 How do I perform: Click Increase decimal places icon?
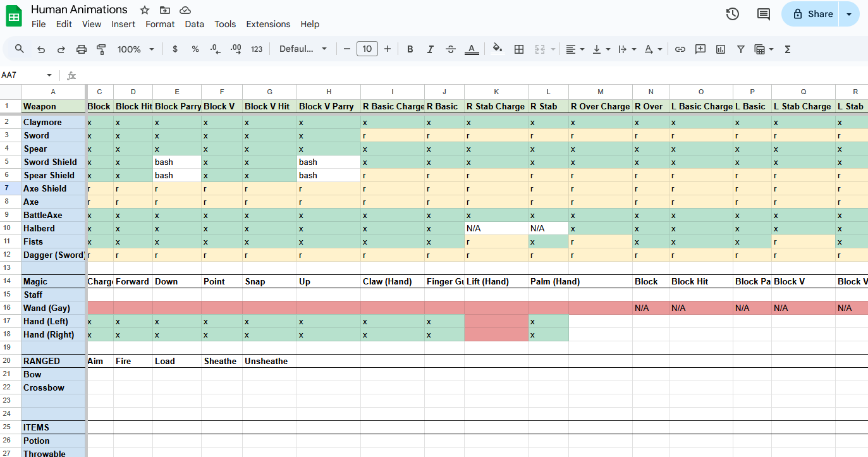tap(236, 49)
